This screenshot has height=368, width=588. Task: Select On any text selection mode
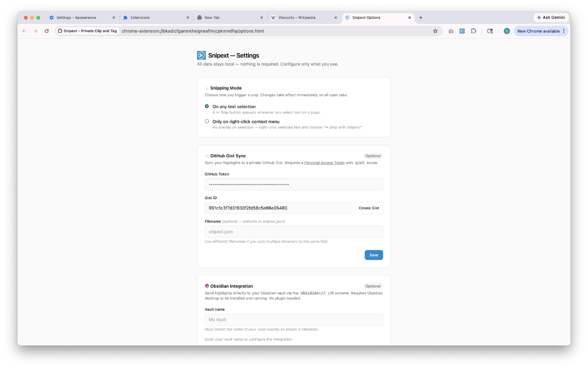pos(207,106)
